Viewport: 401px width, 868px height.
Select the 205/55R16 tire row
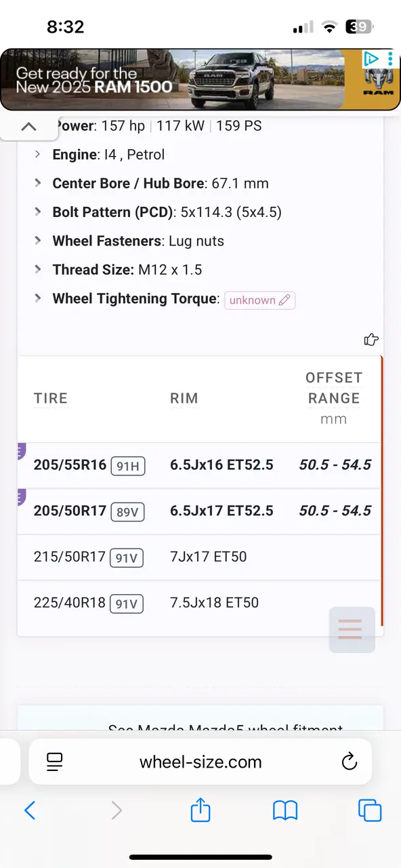tap(200, 465)
